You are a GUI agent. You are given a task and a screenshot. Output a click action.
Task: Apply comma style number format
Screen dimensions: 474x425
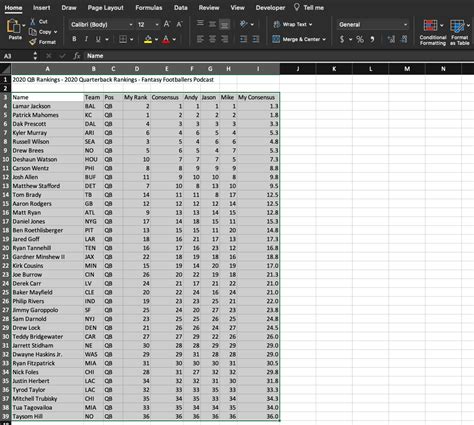tap(372, 39)
